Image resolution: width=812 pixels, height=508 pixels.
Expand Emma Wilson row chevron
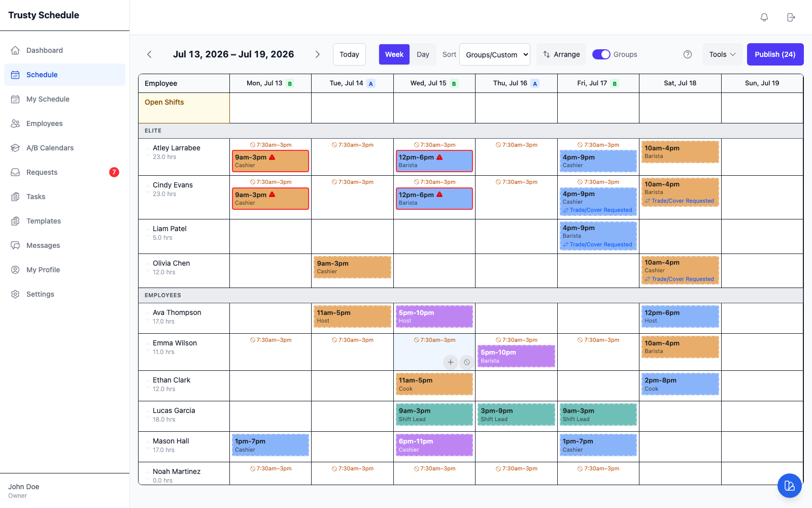click(x=148, y=347)
